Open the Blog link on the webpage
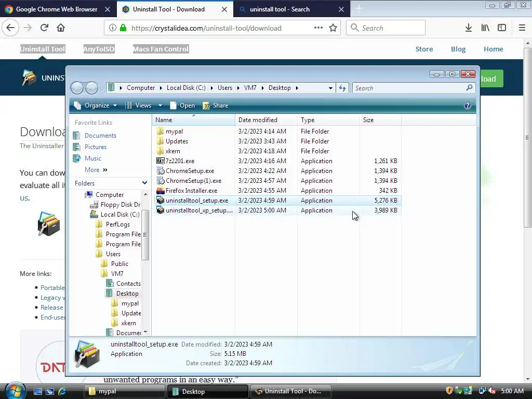 tap(458, 49)
